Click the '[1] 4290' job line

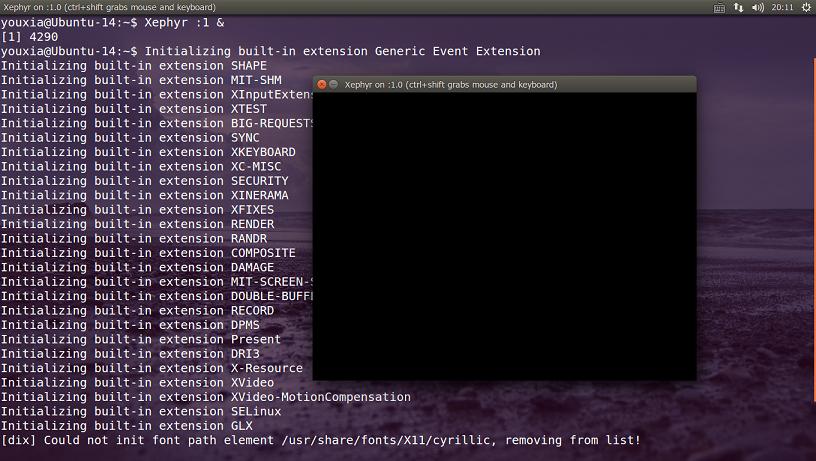point(30,37)
